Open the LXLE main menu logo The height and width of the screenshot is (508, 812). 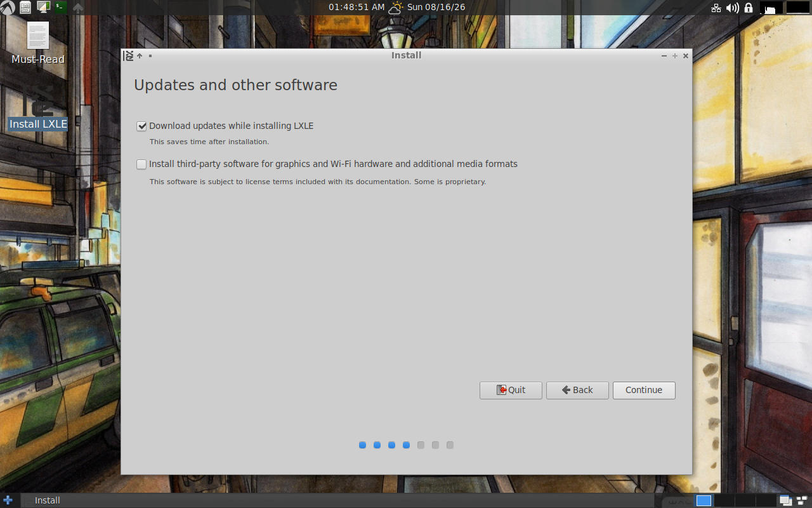click(x=8, y=8)
